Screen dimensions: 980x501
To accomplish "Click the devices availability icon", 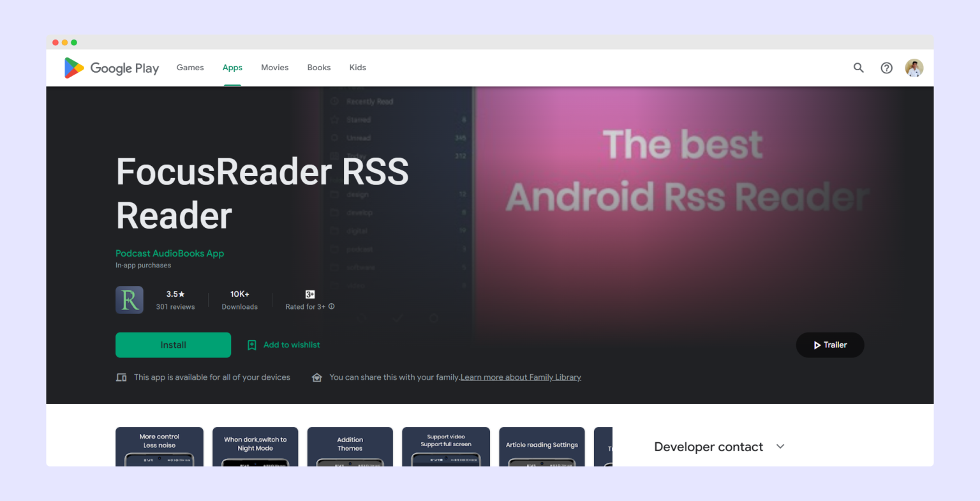I will pos(121,377).
